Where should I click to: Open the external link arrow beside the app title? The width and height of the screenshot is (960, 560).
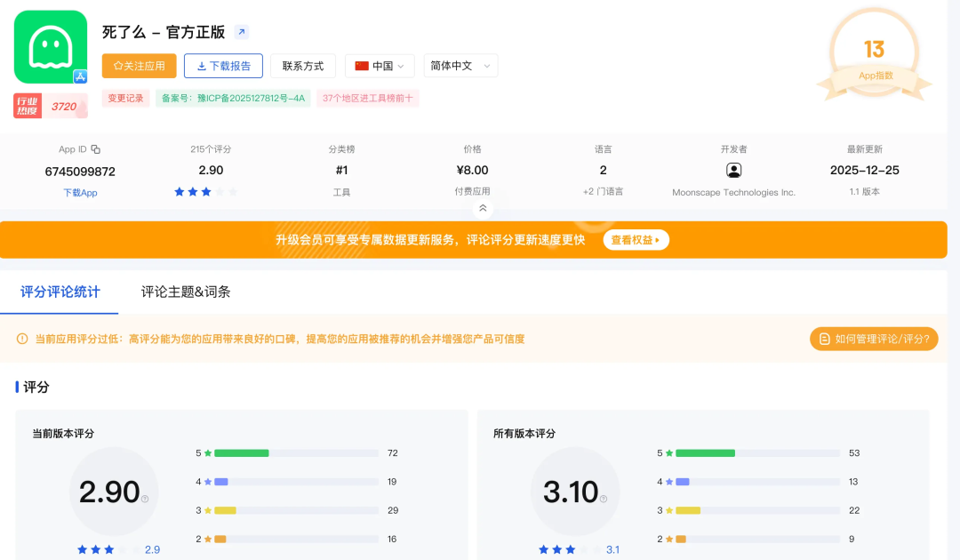point(242,32)
